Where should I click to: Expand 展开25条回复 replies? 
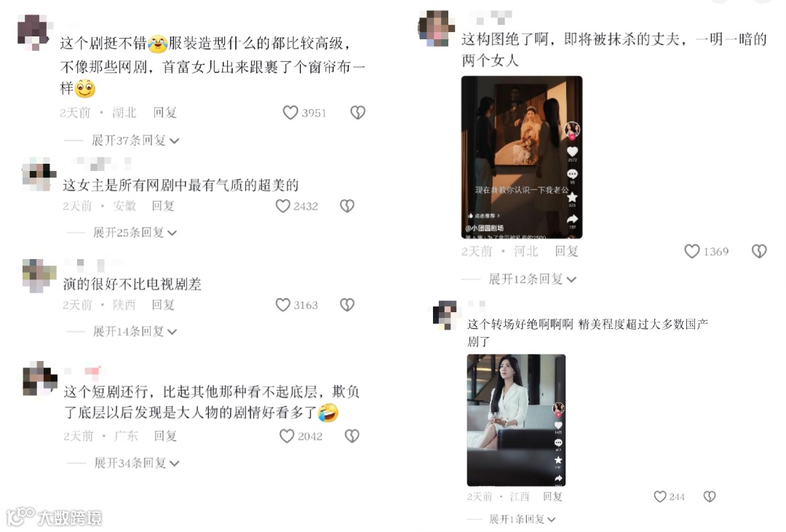[x=135, y=233]
